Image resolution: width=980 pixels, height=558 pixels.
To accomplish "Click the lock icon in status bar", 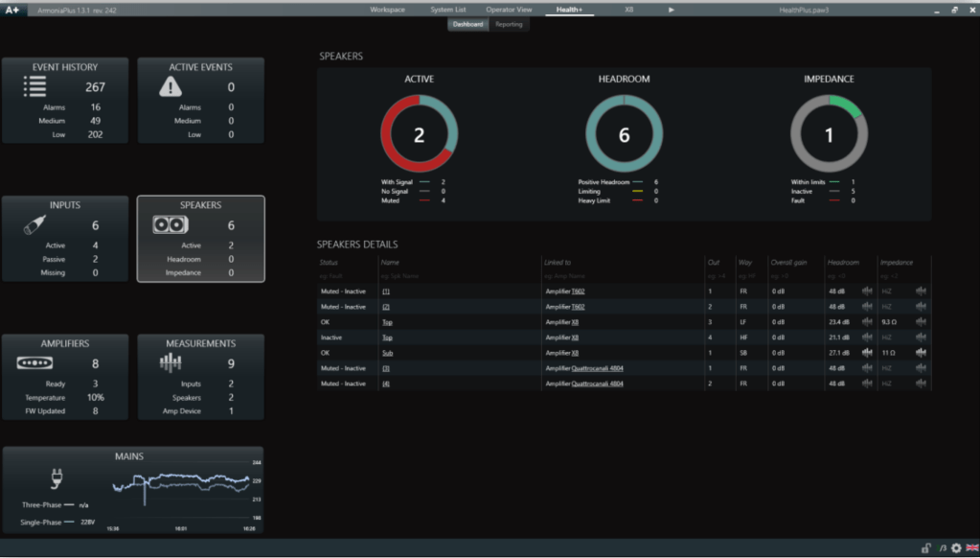I will click(925, 548).
